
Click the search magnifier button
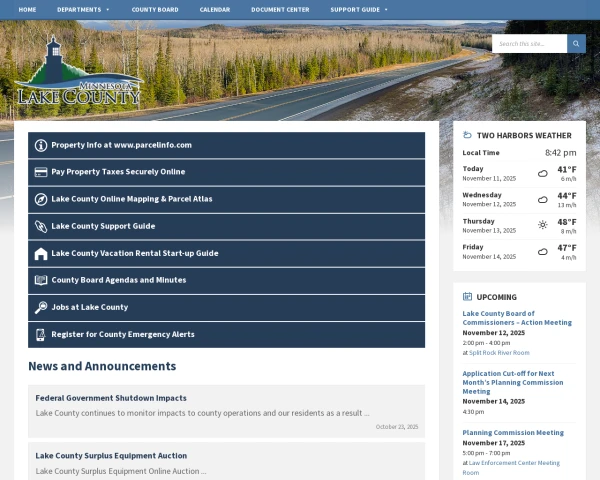pyautogui.click(x=576, y=44)
